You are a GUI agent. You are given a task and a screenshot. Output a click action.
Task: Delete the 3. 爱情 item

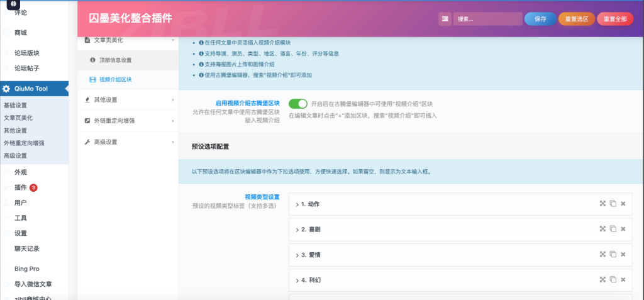623,255
